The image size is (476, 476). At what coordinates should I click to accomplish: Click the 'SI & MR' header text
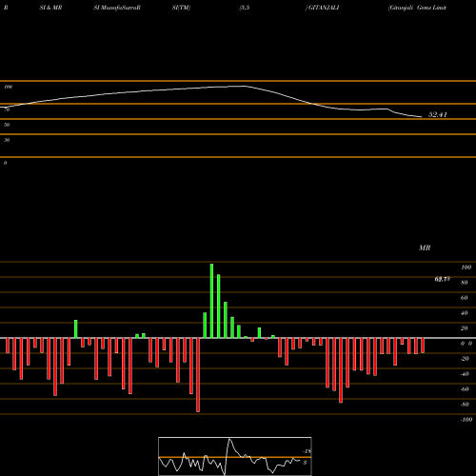point(50,8)
